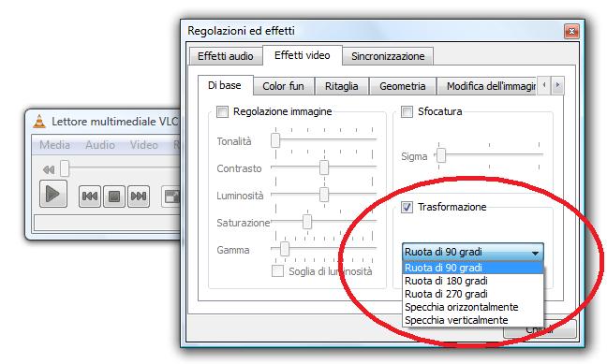Uncheck the Trasformazione checkbox
The height and width of the screenshot is (364, 607).
click(407, 207)
